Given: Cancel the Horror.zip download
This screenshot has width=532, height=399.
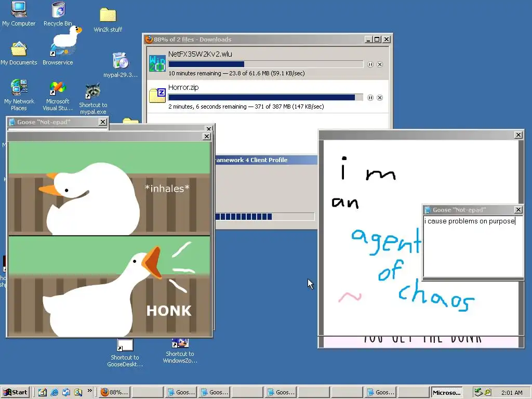Looking at the screenshot, I should (380, 98).
